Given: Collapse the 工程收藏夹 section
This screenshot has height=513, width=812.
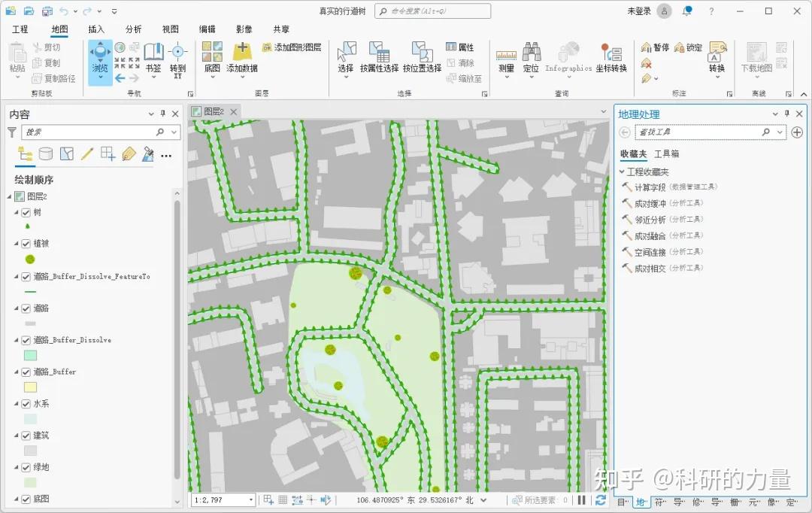Looking at the screenshot, I should pyautogui.click(x=622, y=172).
